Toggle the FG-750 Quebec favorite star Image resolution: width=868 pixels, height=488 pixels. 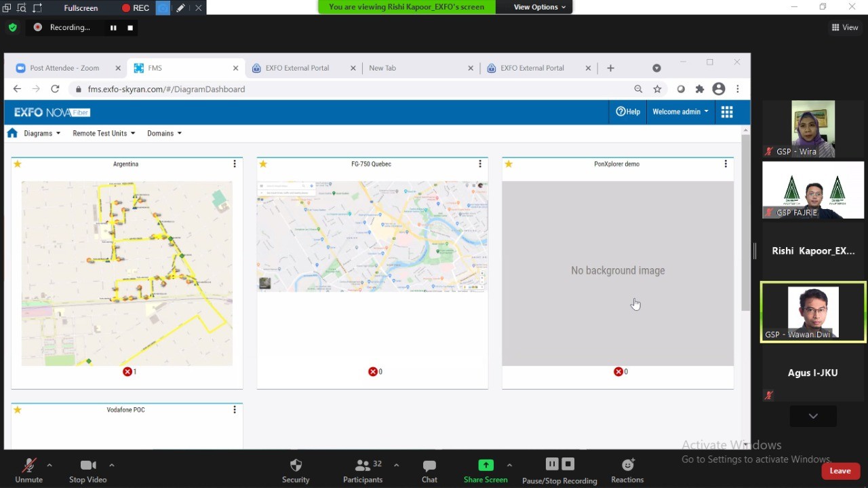point(263,164)
